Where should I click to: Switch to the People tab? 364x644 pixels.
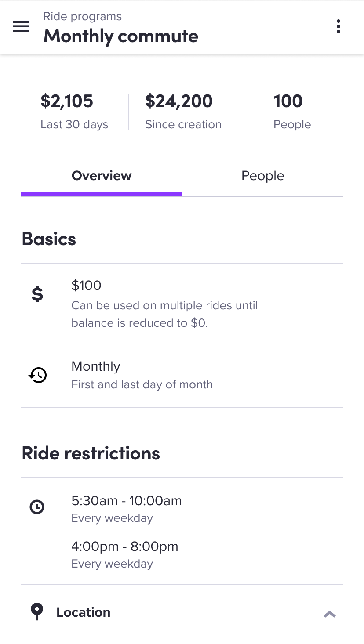tap(262, 176)
